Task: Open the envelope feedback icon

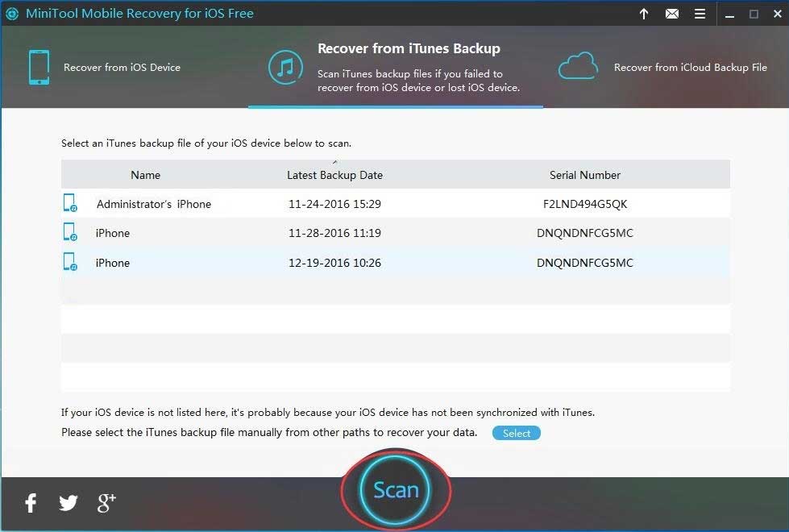Action: click(x=672, y=14)
